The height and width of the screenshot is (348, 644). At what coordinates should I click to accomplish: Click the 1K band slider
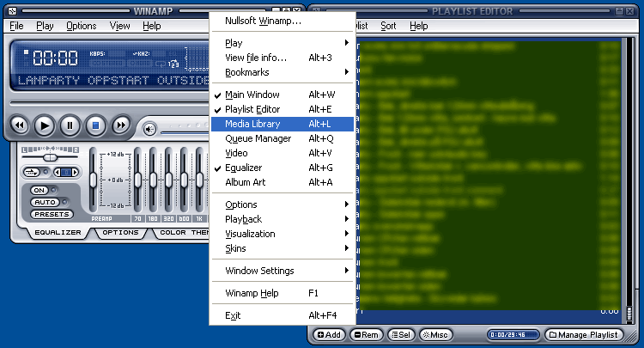pyautogui.click(x=199, y=180)
